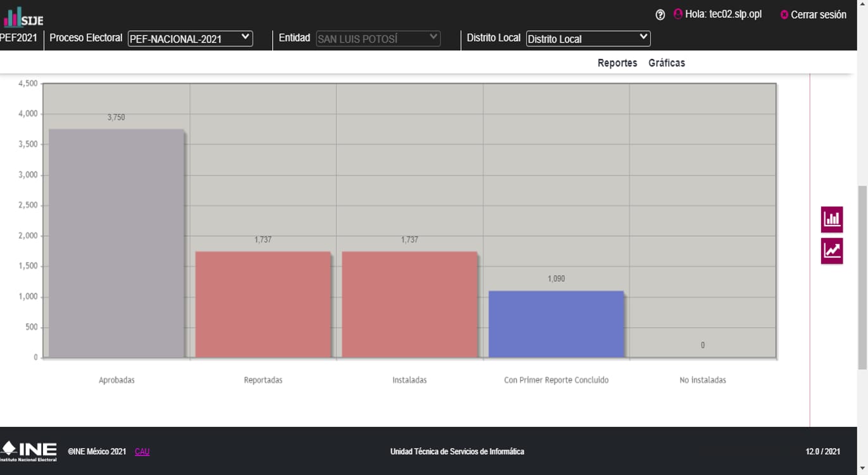Click the CAU link in footer

click(x=142, y=452)
